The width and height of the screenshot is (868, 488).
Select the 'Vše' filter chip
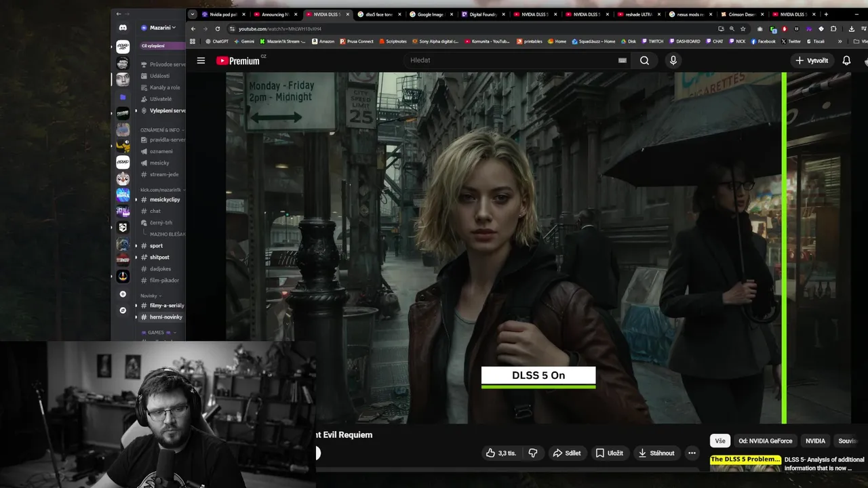pyautogui.click(x=720, y=441)
